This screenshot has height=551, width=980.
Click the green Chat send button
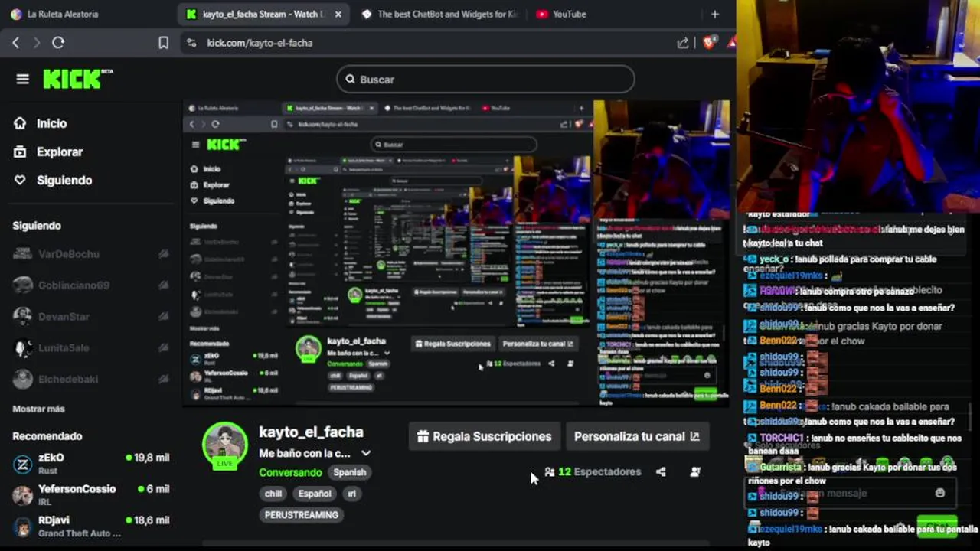[x=936, y=527]
